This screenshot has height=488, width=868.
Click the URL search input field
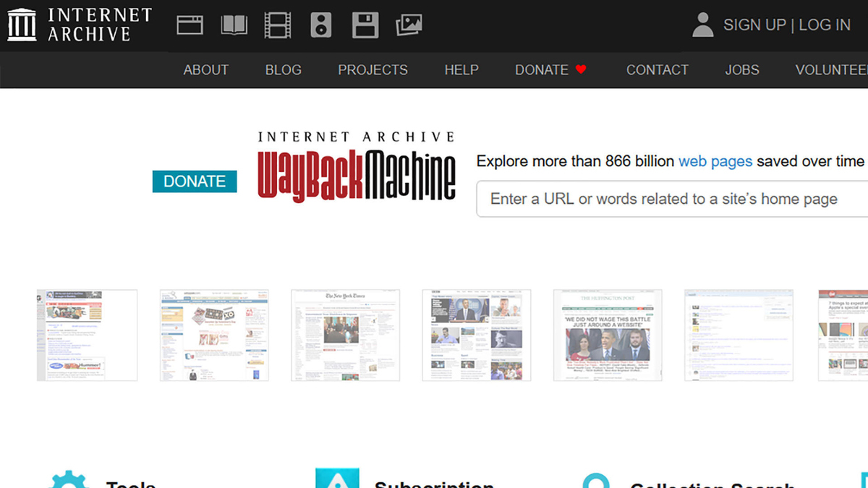tap(672, 199)
